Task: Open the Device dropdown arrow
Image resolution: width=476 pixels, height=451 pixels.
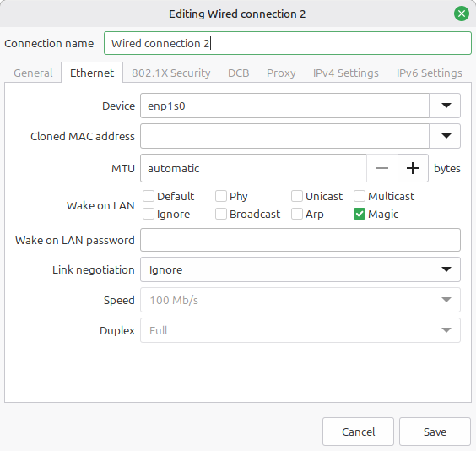Action: click(x=446, y=106)
